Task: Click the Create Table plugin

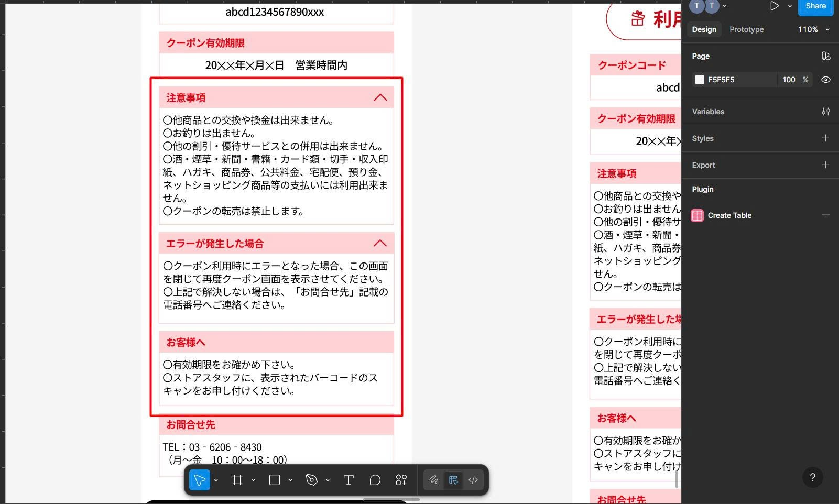Action: click(x=729, y=215)
